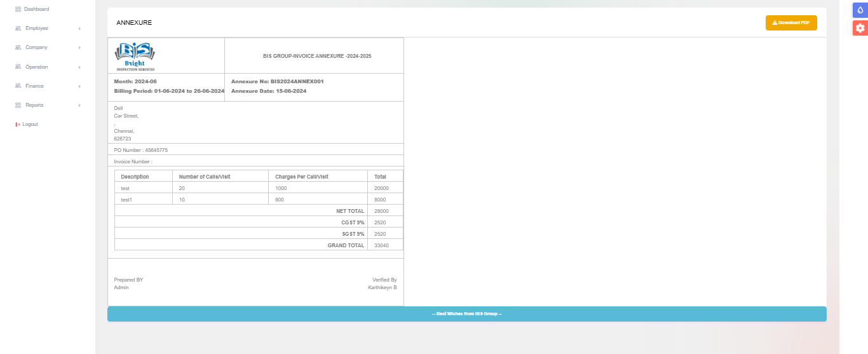Click the Finance icon in sidebar
This screenshot has height=354, width=868.
click(18, 86)
